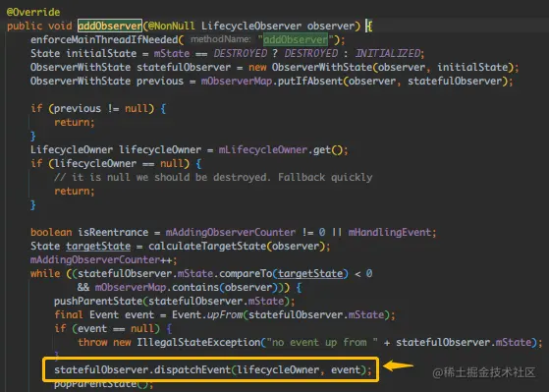Image resolution: width=549 pixels, height=392 pixels.
Task: Click the dispatchEvent method call
Action: [192, 370]
